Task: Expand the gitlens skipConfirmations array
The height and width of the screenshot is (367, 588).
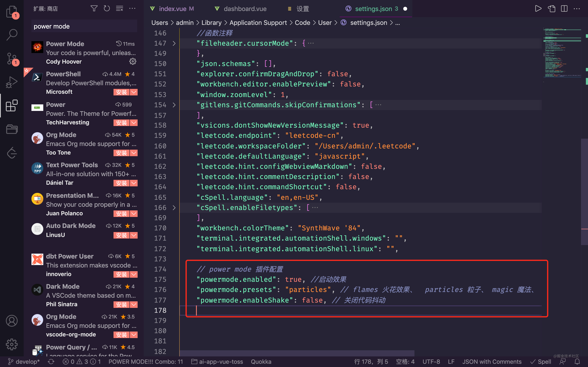Action: (174, 105)
